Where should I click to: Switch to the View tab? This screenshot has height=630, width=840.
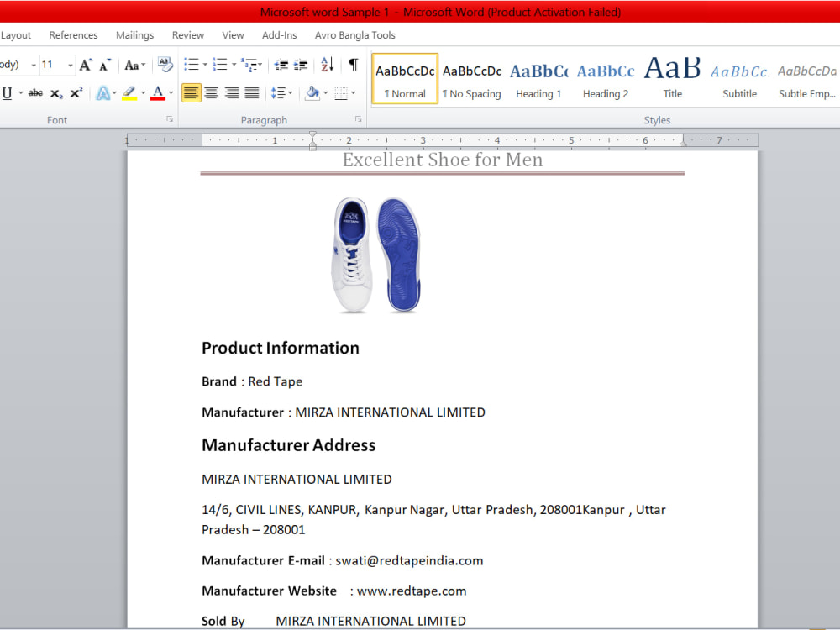[x=233, y=34]
